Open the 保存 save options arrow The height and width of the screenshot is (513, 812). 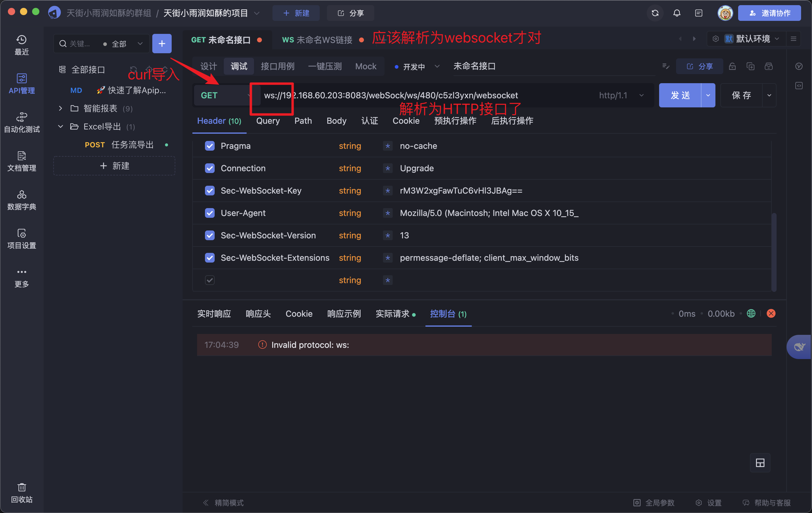coord(769,95)
